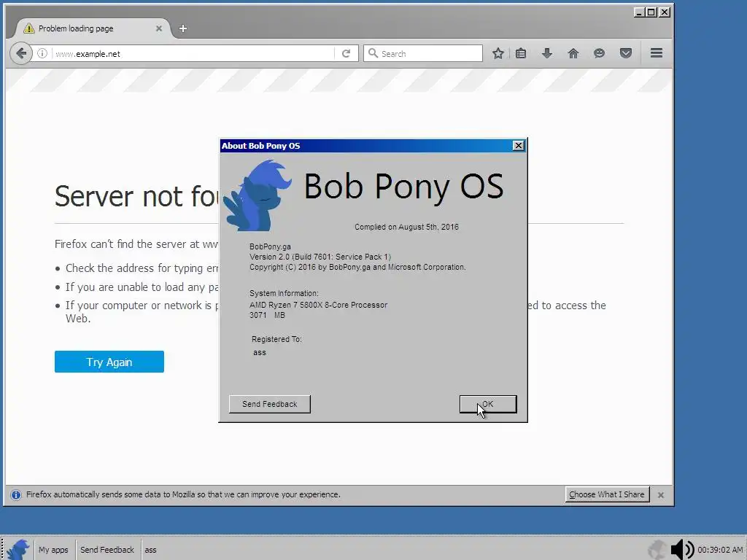This screenshot has width=747, height=560.
Task: Close the About Bob Pony OS dialog
Action: tap(519, 146)
